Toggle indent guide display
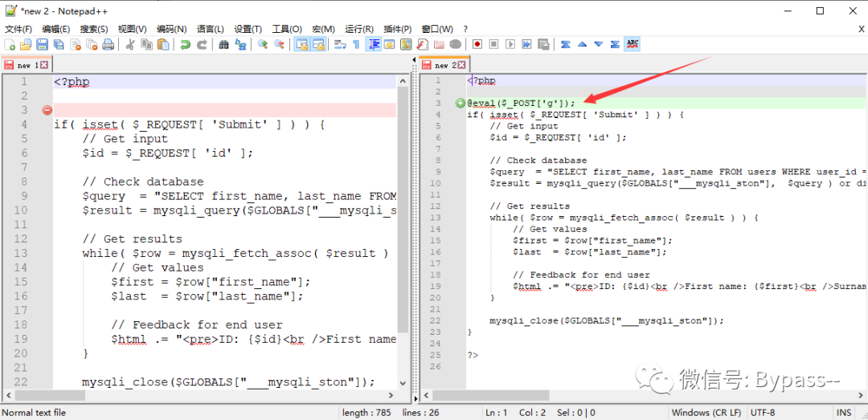Screen dimensions: 868x420 pyautogui.click(x=375, y=44)
